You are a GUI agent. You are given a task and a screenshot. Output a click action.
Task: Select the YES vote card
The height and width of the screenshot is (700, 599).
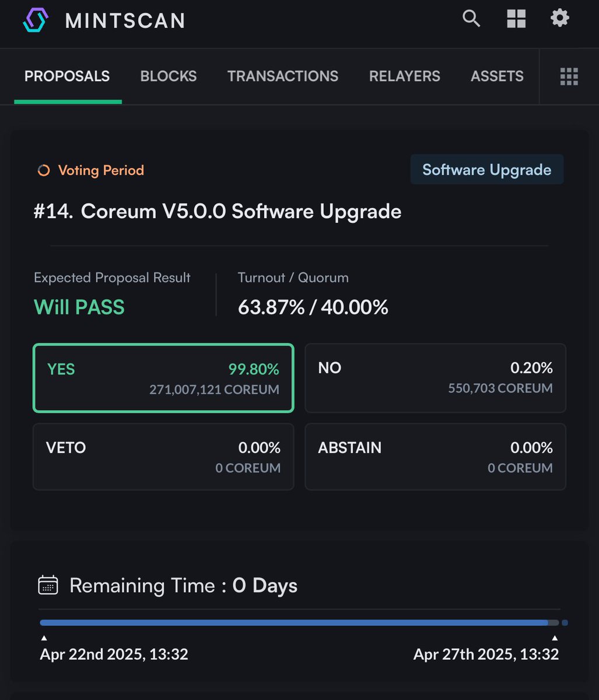[x=163, y=378]
